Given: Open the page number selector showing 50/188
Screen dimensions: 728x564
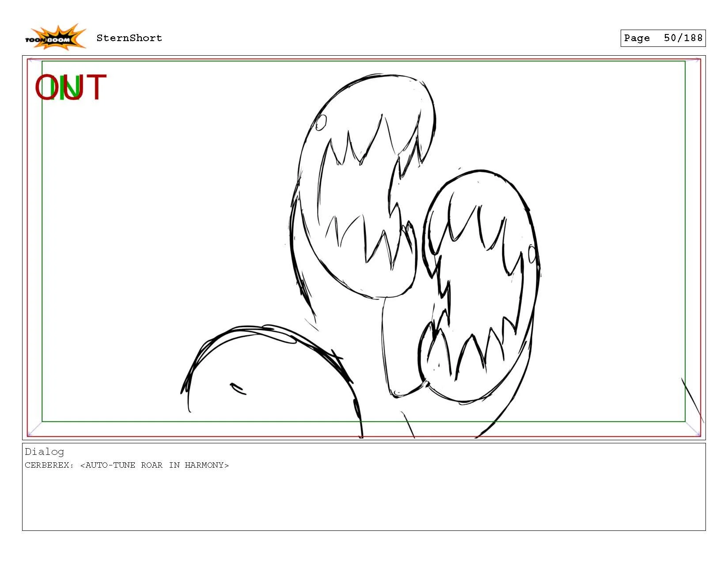Looking at the screenshot, I should tap(663, 38).
